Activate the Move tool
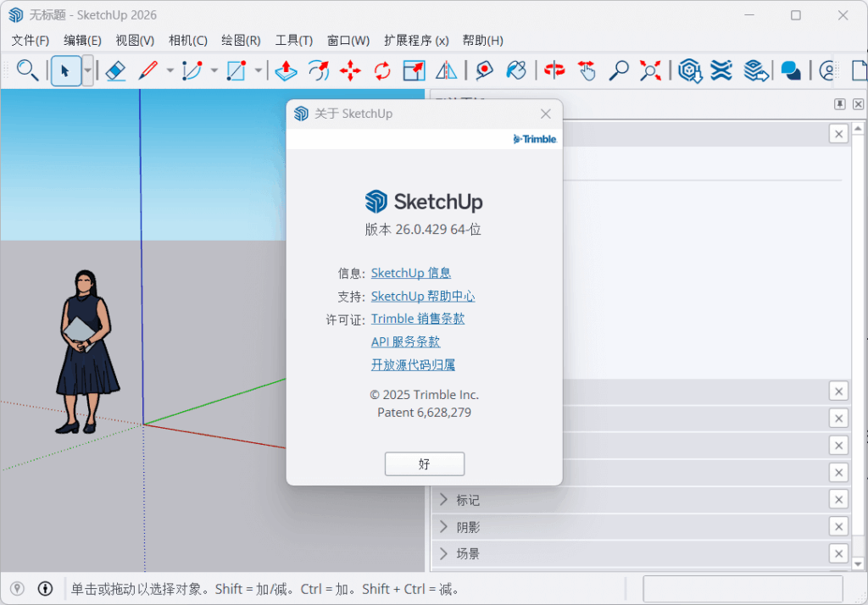The height and width of the screenshot is (605, 868). click(x=350, y=71)
